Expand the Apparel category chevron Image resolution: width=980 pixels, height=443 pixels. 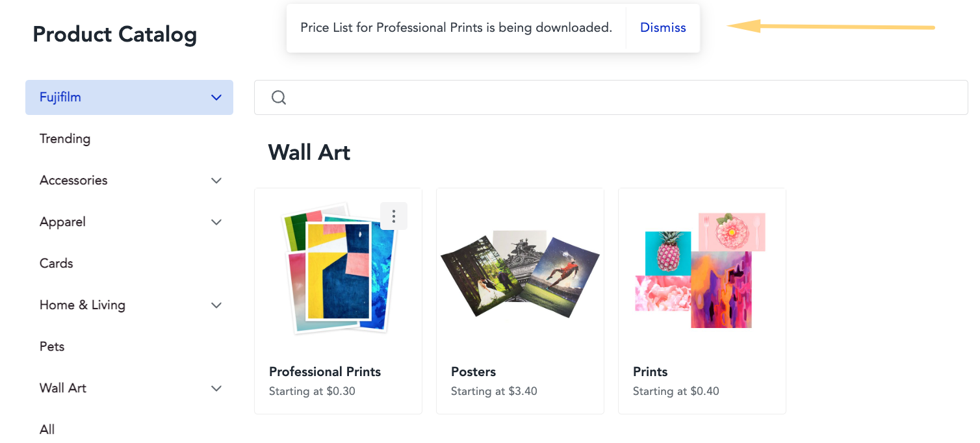[x=216, y=222]
